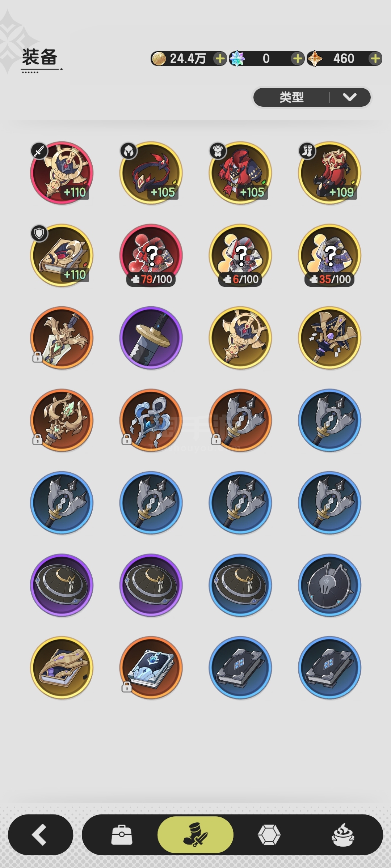
Task: Open the food bowl tab
Action: [342, 835]
